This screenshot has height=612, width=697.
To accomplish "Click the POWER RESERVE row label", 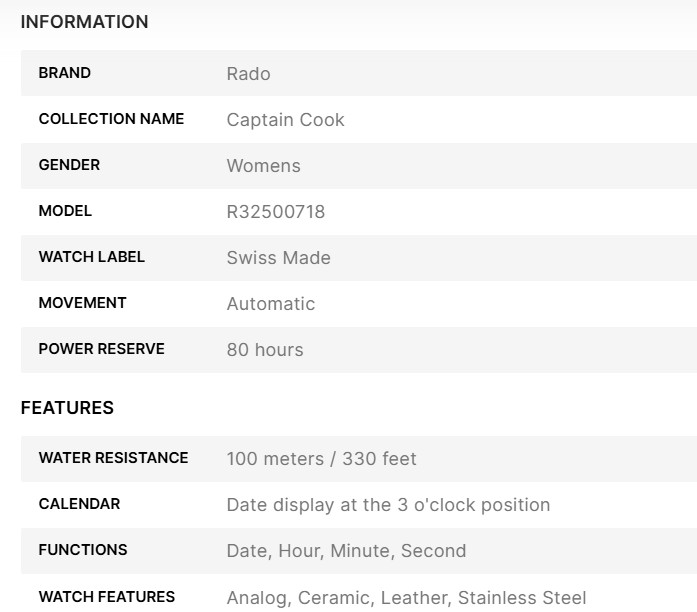I will (x=101, y=349).
